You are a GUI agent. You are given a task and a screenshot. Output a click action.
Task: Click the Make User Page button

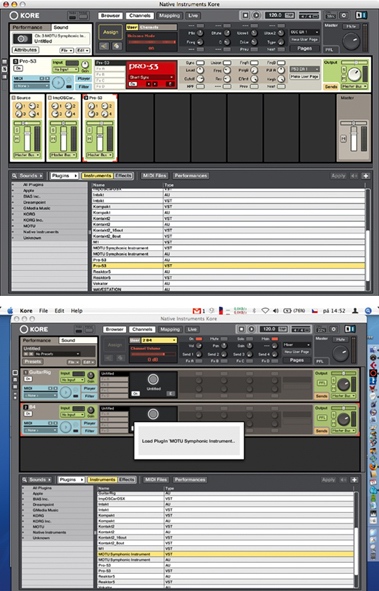point(304,77)
